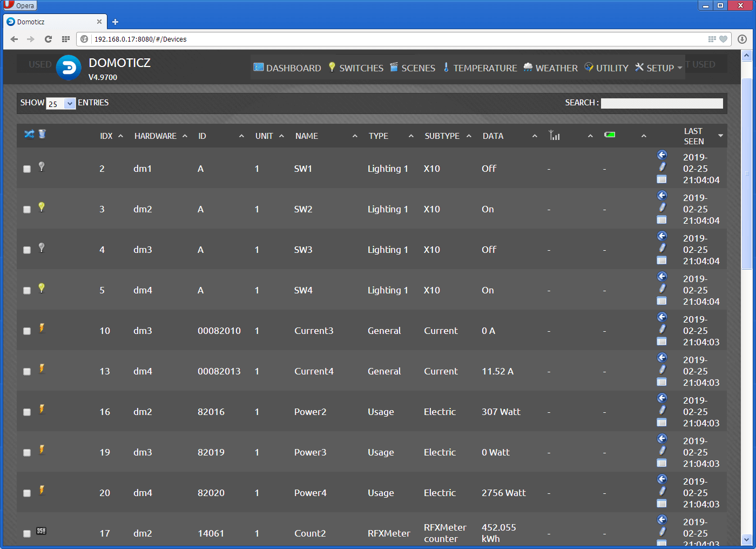This screenshot has height=549, width=756.
Task: Click the address bar URL
Action: [x=140, y=39]
